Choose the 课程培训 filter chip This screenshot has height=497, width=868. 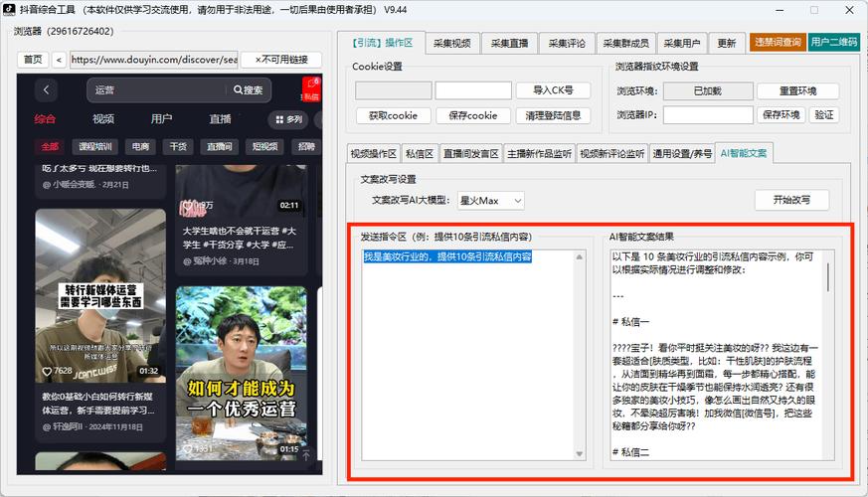click(x=95, y=147)
